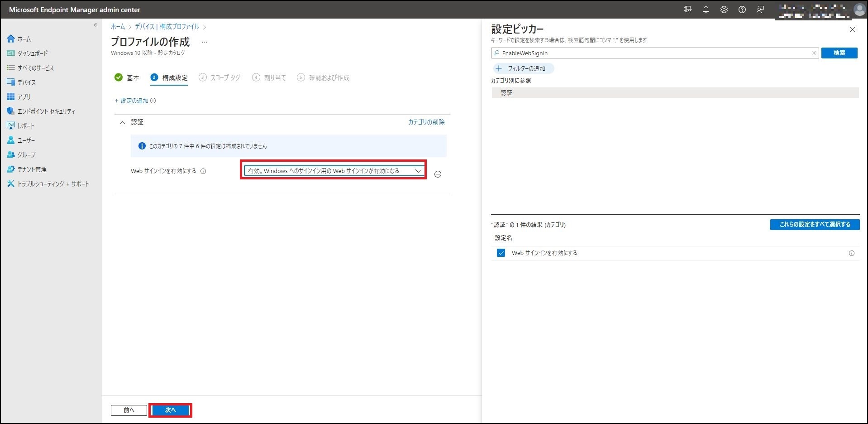
Task: Open the help question mark icon
Action: point(742,10)
